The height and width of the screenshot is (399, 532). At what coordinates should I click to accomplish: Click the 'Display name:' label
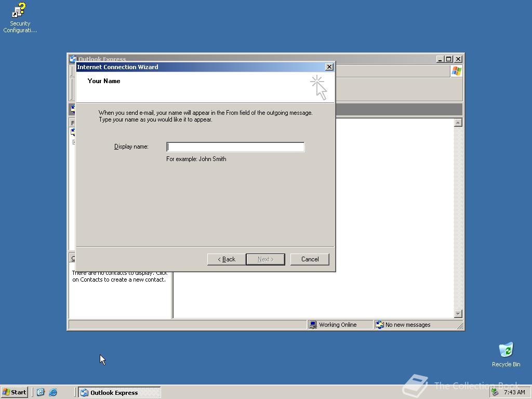click(131, 147)
